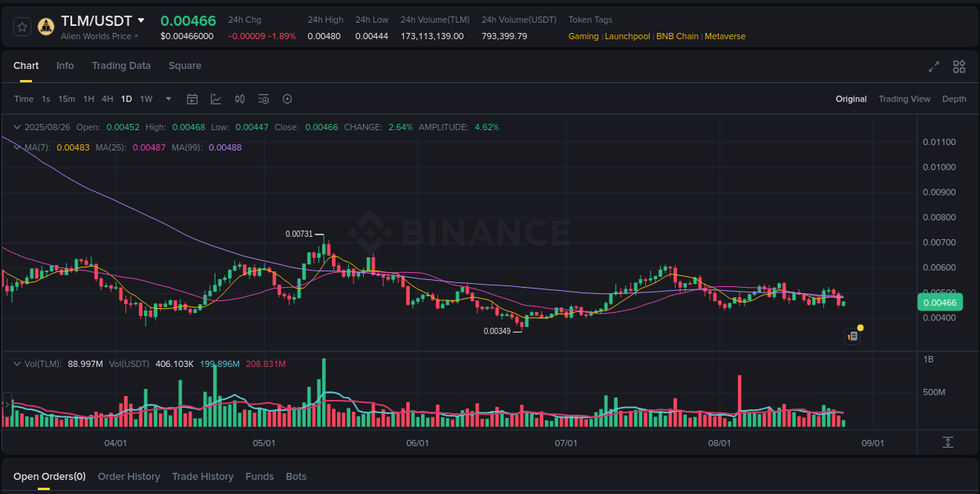Switch to Trading View mode
This screenshot has height=494, width=980.
click(904, 99)
